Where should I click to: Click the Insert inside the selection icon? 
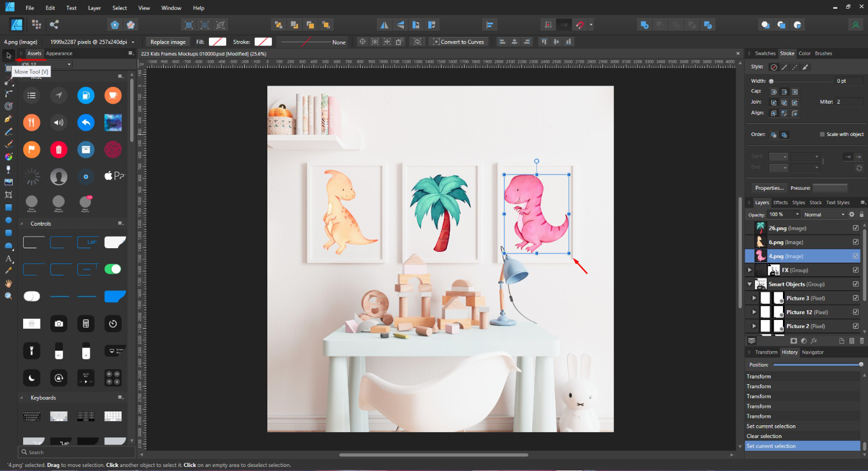[x=797, y=25]
